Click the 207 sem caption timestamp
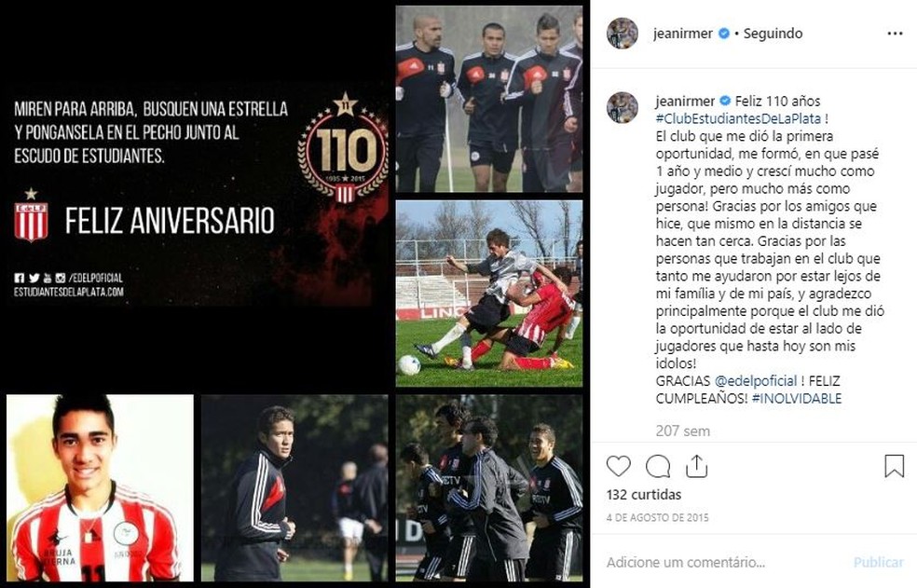Screen dimensions: 917x588 (682, 431)
